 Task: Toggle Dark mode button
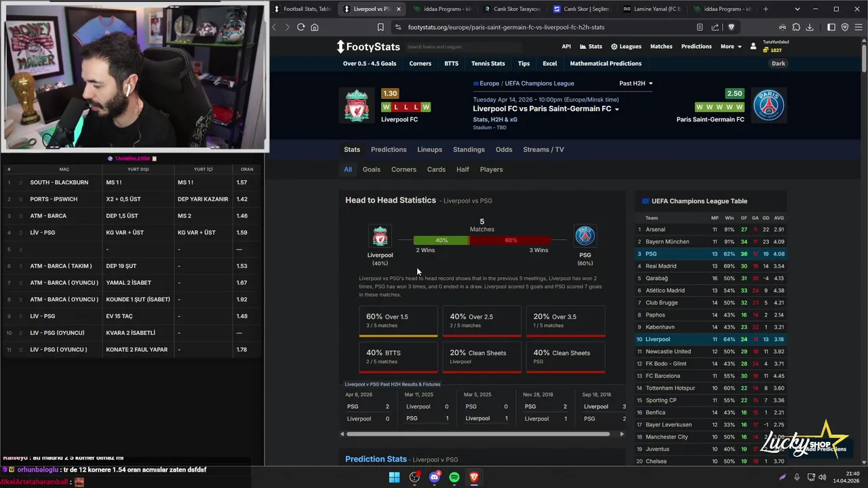[778, 64]
